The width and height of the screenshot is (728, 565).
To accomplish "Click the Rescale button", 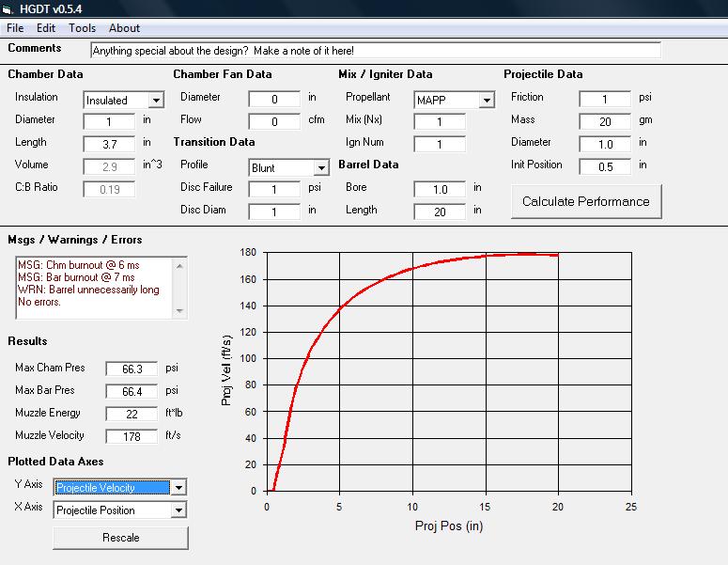I will 120,538.
